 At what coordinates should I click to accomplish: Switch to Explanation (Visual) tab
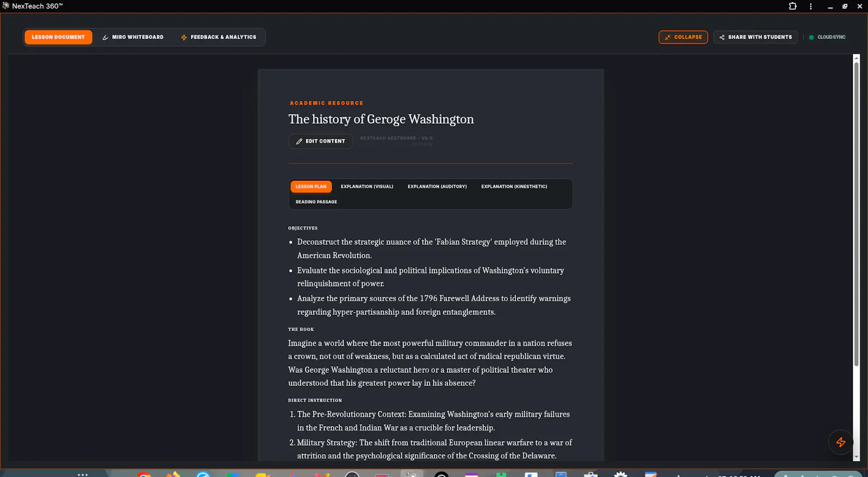click(x=367, y=187)
